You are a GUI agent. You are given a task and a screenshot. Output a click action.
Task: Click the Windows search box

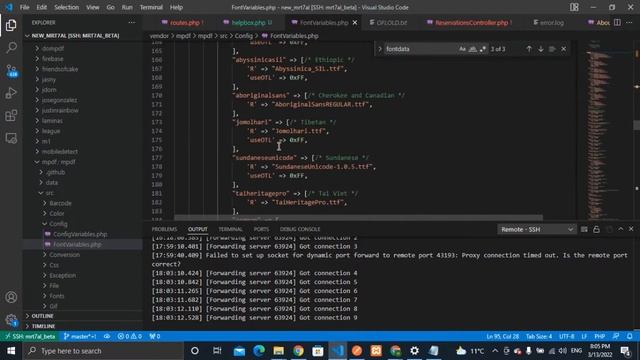pyautogui.click(x=104, y=351)
